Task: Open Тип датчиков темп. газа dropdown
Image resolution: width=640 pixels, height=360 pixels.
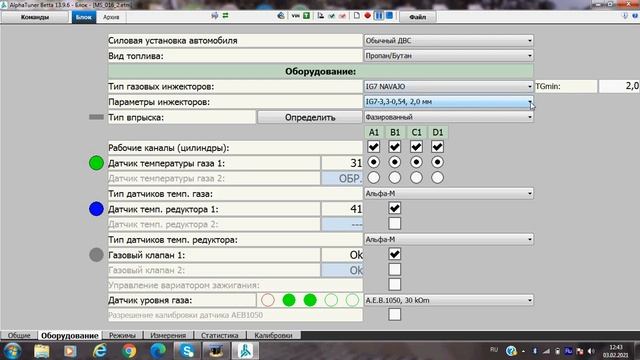Action: [448, 193]
